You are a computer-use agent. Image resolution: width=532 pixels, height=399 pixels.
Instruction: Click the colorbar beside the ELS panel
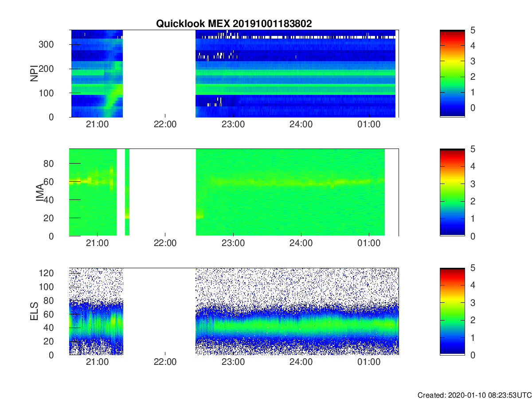point(452,311)
